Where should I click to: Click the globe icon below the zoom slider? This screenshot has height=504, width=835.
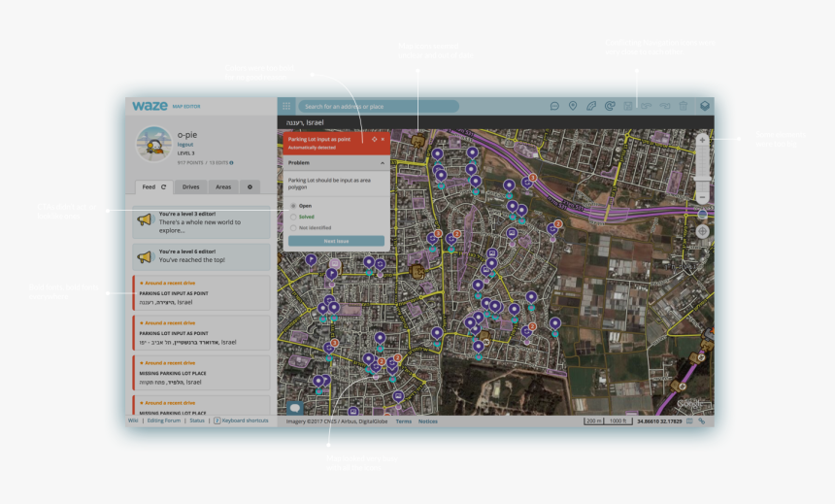[x=702, y=215]
